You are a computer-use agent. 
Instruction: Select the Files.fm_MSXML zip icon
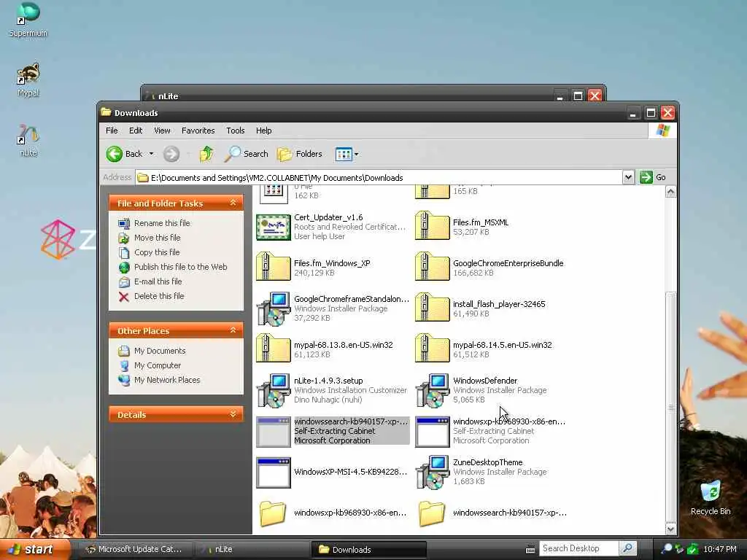(x=432, y=226)
